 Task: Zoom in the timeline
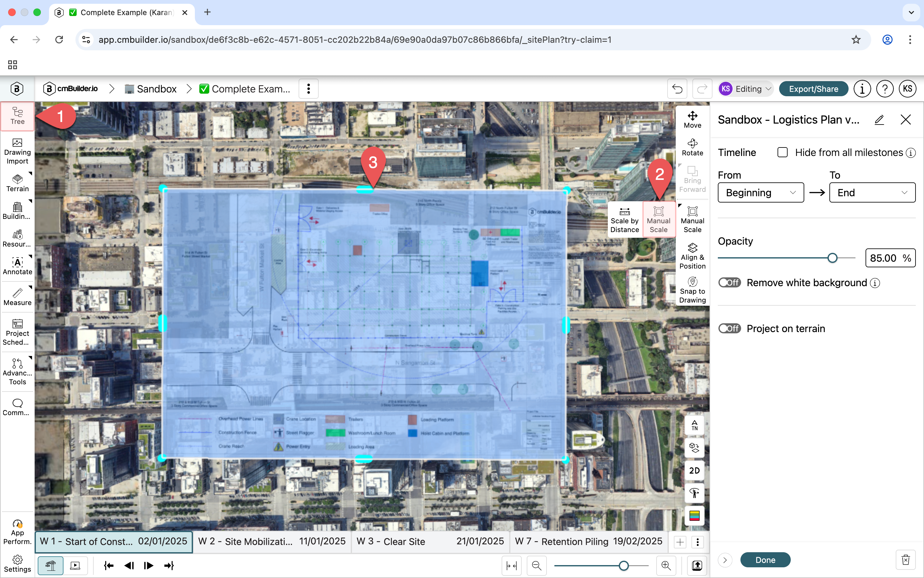click(x=666, y=565)
